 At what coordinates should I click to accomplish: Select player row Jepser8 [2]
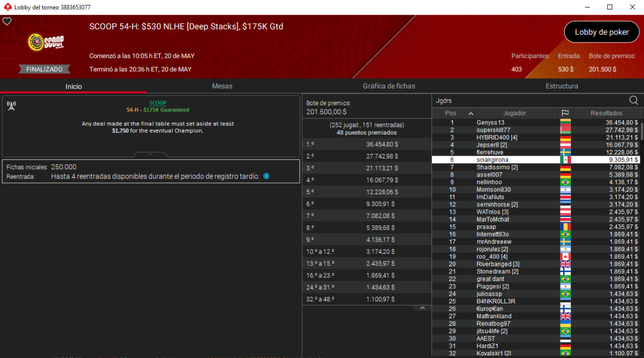[536, 145]
